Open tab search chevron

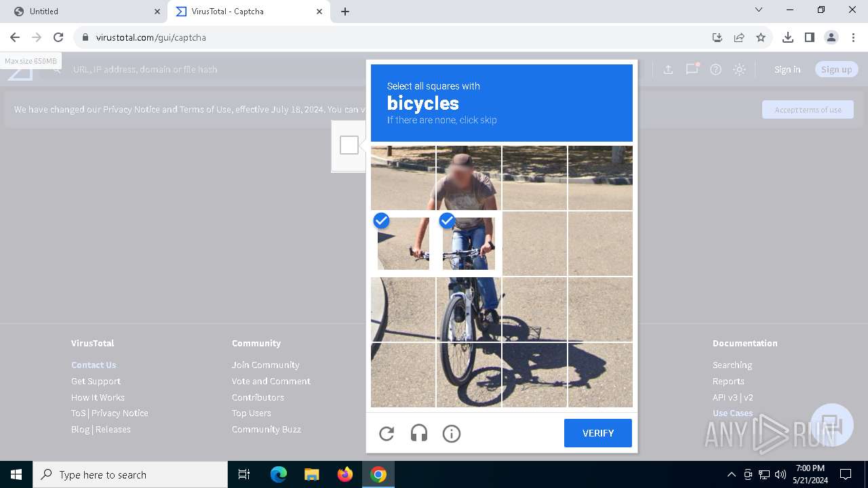pos(759,10)
